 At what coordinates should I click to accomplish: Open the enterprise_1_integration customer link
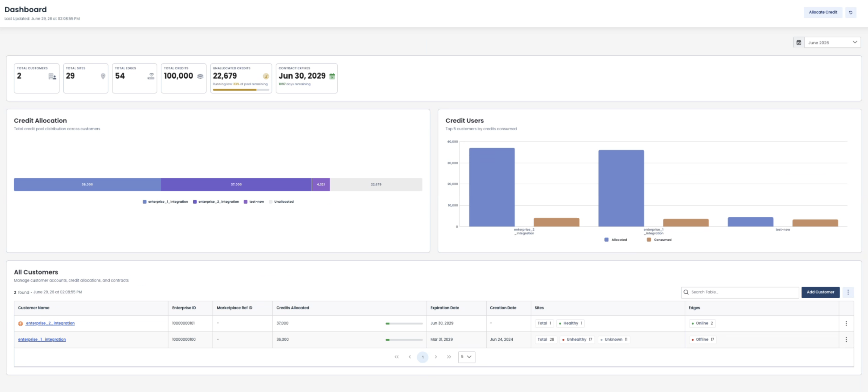[42, 340]
